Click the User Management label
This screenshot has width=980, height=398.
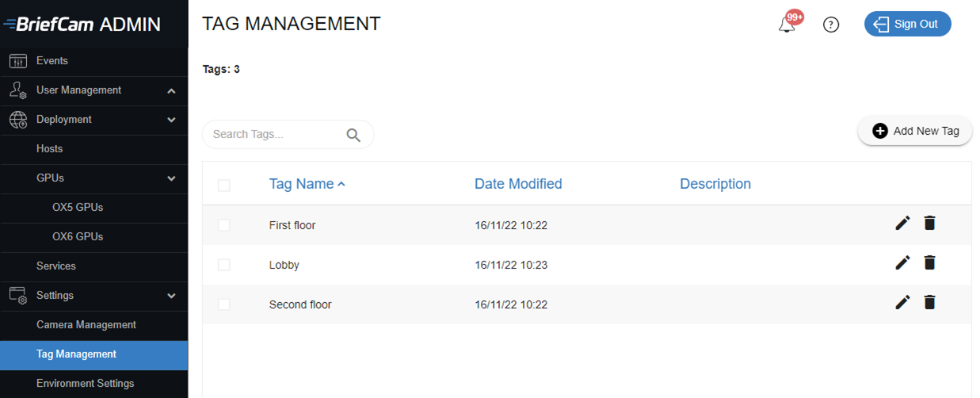(78, 90)
